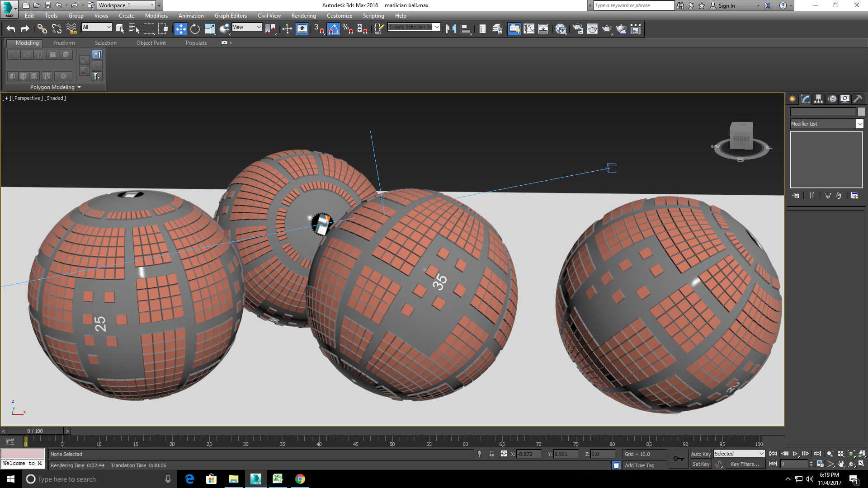Toggle Auto Key animation mode
This screenshot has width=868, height=488.
coord(700,454)
